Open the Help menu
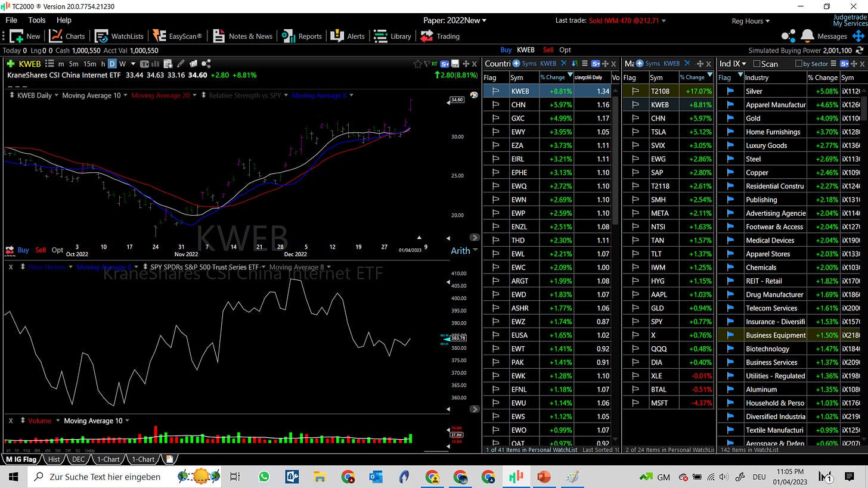 64,20
